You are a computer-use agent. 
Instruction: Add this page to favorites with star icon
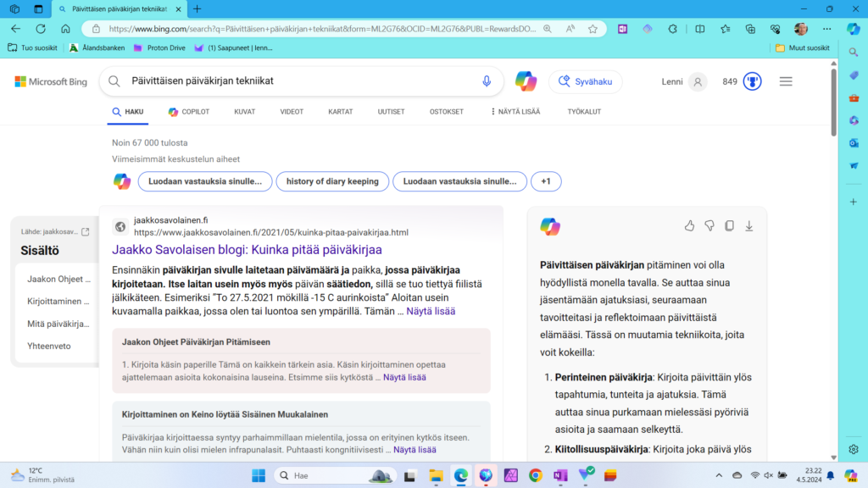pyautogui.click(x=593, y=29)
